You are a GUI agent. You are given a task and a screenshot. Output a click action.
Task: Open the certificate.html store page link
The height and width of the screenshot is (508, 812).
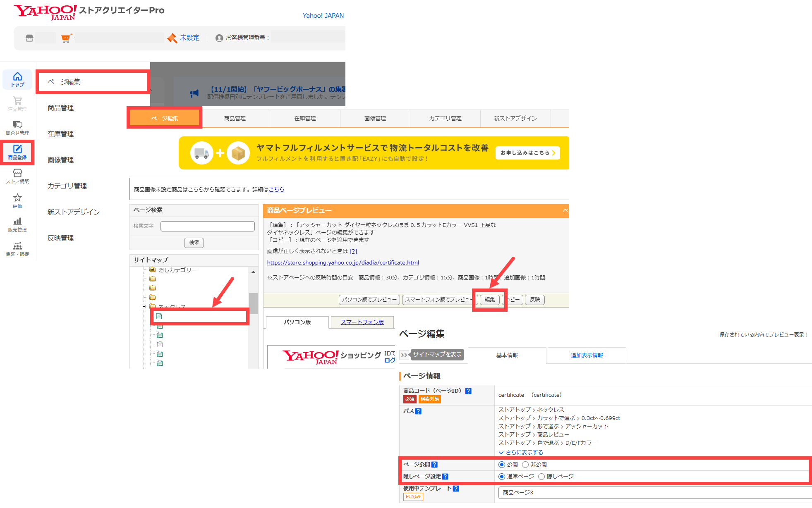point(343,262)
